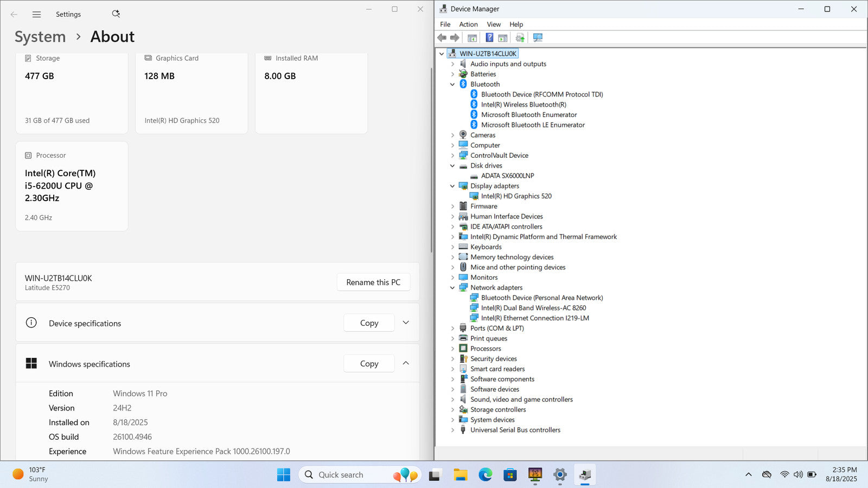Viewport: 868px width, 488px height.
Task: Select the Smart card readers tree row
Action: [x=497, y=369]
